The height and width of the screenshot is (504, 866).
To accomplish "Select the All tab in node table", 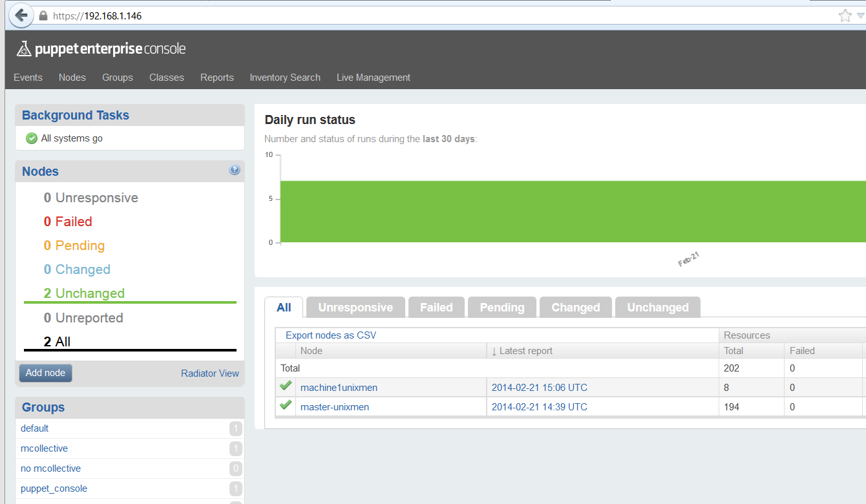I will tap(284, 308).
